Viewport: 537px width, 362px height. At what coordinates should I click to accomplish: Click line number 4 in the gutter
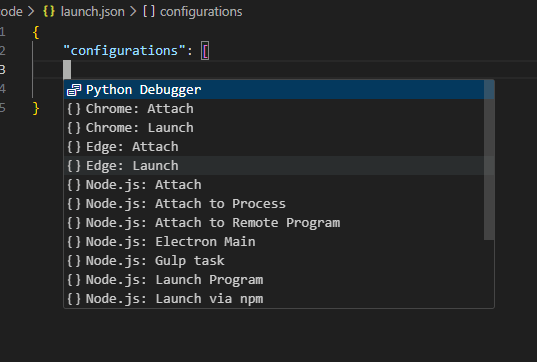tap(3, 89)
